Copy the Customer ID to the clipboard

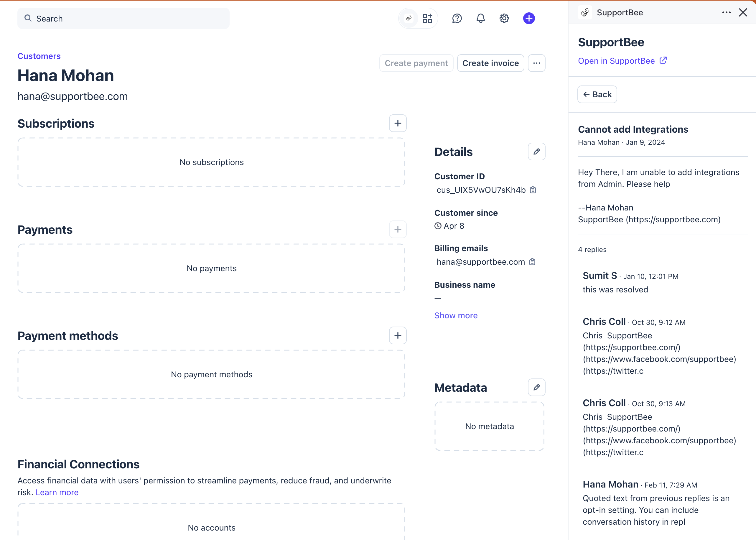pyautogui.click(x=533, y=190)
